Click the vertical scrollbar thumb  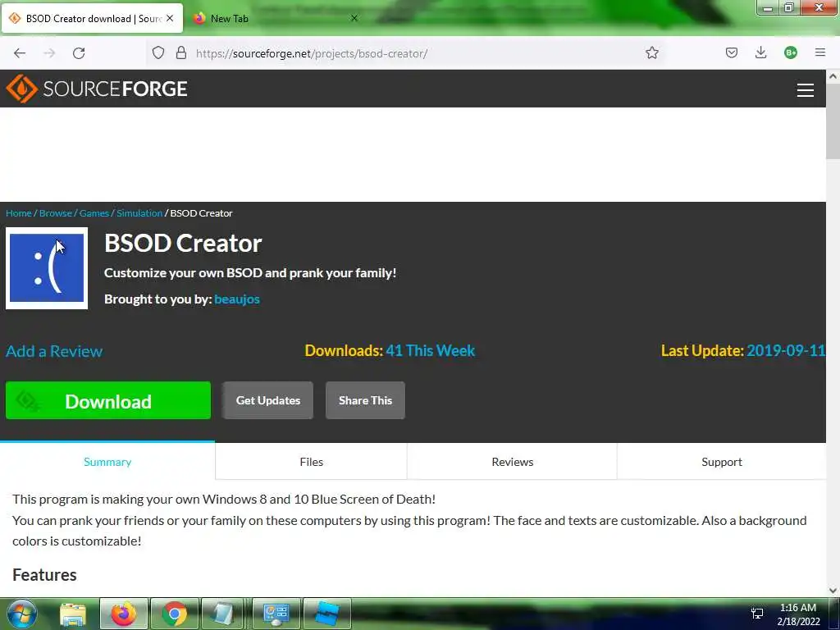pos(833,121)
